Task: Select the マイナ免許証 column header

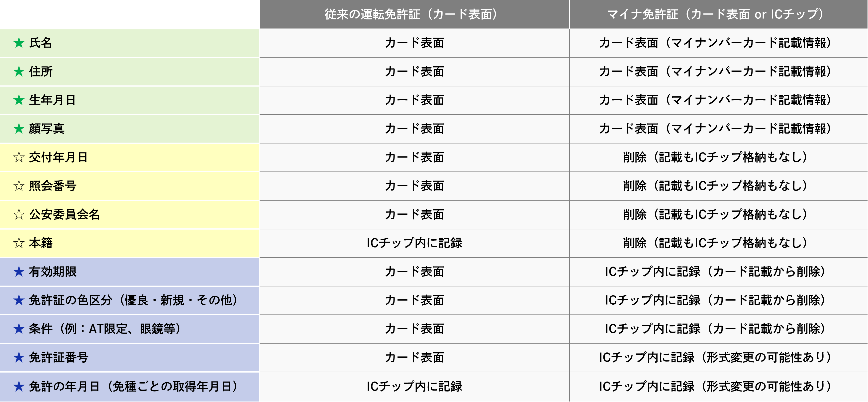Action: click(718, 14)
